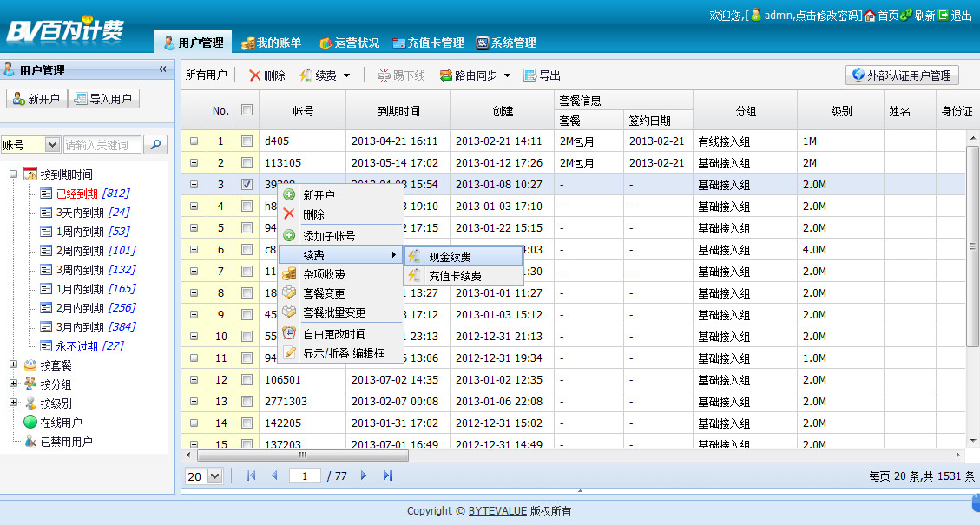Click the 刷新 refresh icon in header
Viewport: 980px width, 525px height.
pos(906,16)
